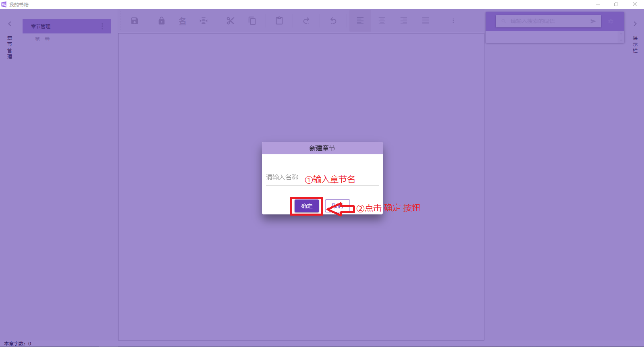The width and height of the screenshot is (644, 347).
Task: Click the undo arrow icon
Action: [333, 21]
